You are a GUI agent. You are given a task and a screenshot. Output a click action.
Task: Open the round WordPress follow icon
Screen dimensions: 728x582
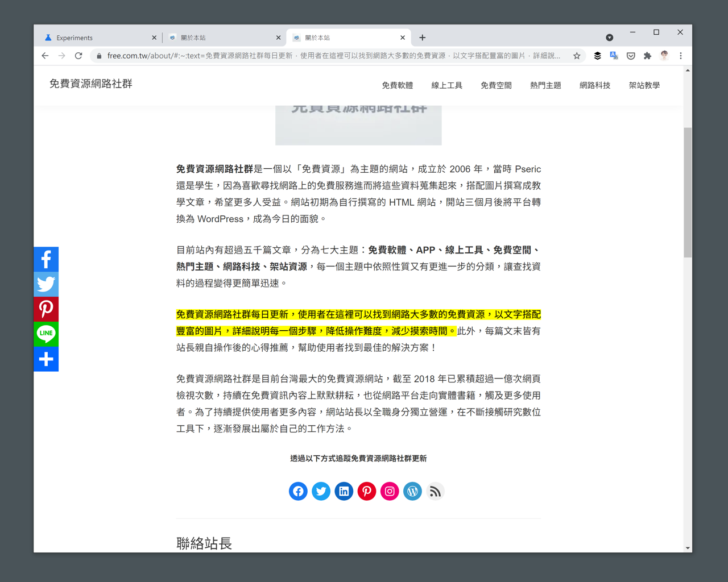412,491
